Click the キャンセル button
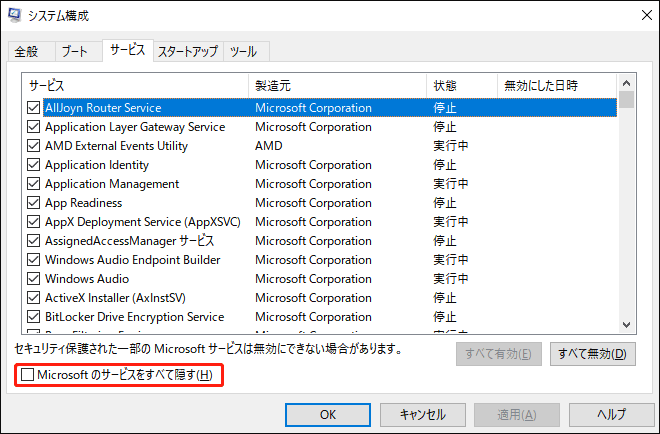This screenshot has width=660, height=434. point(423,415)
